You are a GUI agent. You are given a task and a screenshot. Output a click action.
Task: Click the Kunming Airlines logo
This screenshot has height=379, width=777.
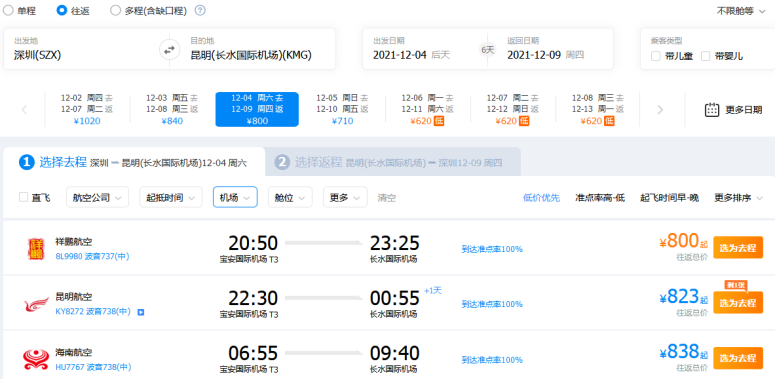[x=36, y=304]
